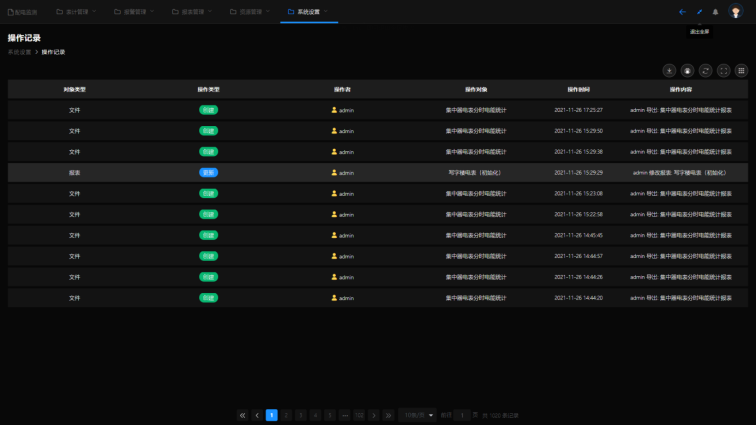The image size is (756, 425).
Task: Expand 资源管理 menu
Action: pos(250,12)
